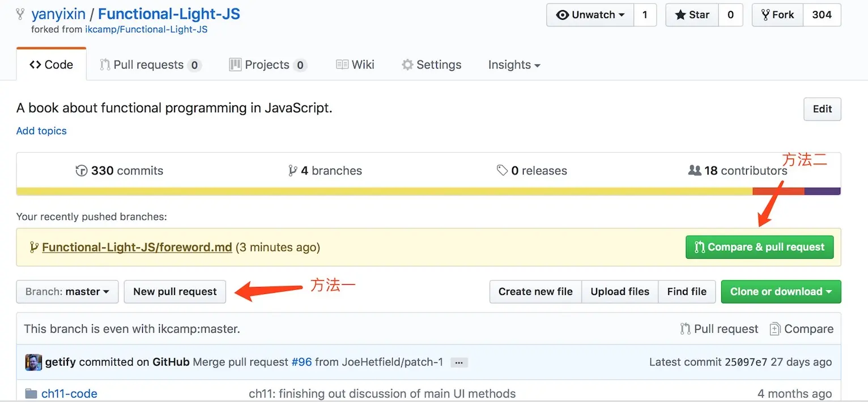Click the Compare diff file icon
Image resolution: width=868 pixels, height=402 pixels.
click(775, 329)
